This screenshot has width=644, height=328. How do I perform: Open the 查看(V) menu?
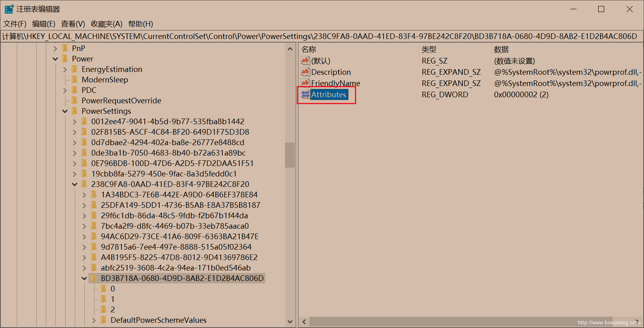[x=73, y=24]
